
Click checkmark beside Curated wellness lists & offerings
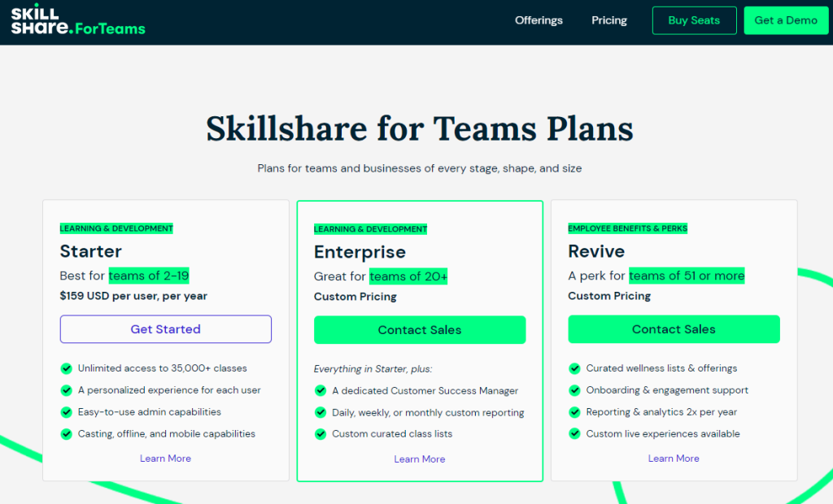click(574, 368)
